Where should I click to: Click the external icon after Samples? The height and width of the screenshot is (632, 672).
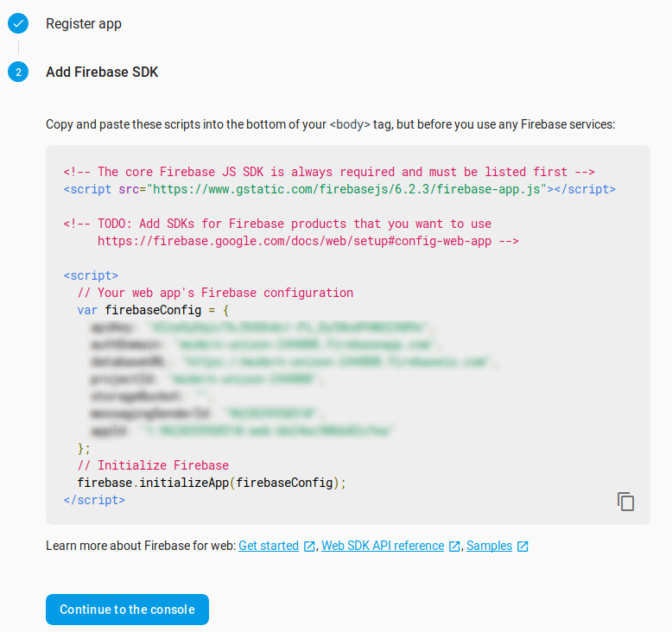click(x=523, y=547)
